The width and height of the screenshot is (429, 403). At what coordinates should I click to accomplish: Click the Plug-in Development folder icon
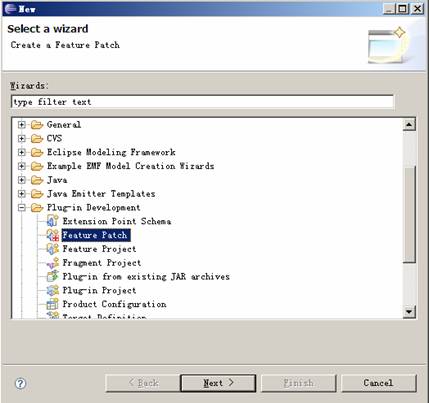37,208
